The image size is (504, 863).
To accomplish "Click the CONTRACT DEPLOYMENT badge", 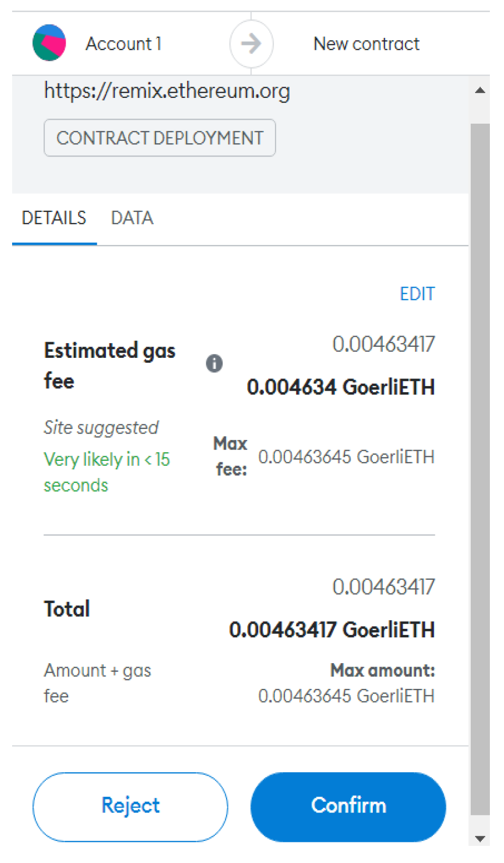I will (159, 138).
